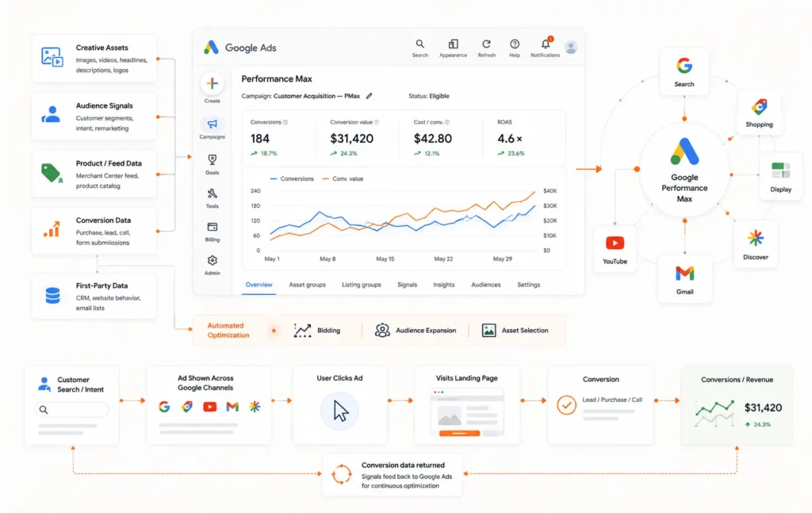812x513 pixels.
Task: Open the Settings tab
Action: pos(528,285)
